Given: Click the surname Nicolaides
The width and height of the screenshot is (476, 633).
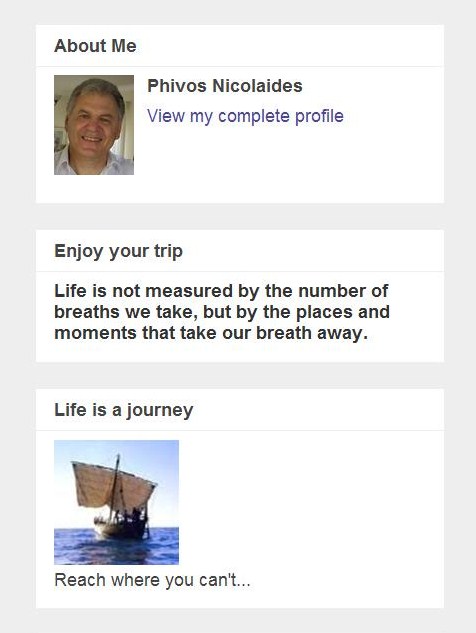Looking at the screenshot, I should pos(257,86).
